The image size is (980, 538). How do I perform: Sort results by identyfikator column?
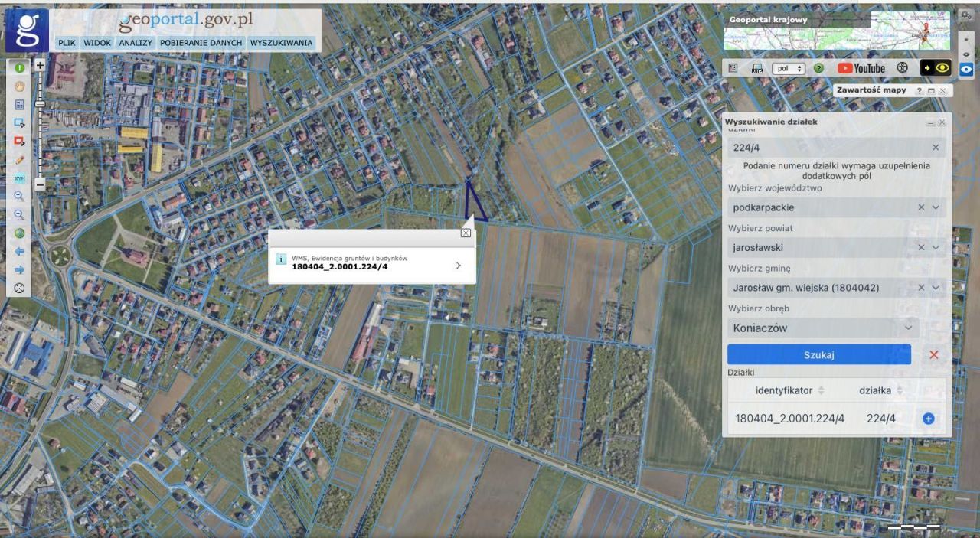click(789, 390)
